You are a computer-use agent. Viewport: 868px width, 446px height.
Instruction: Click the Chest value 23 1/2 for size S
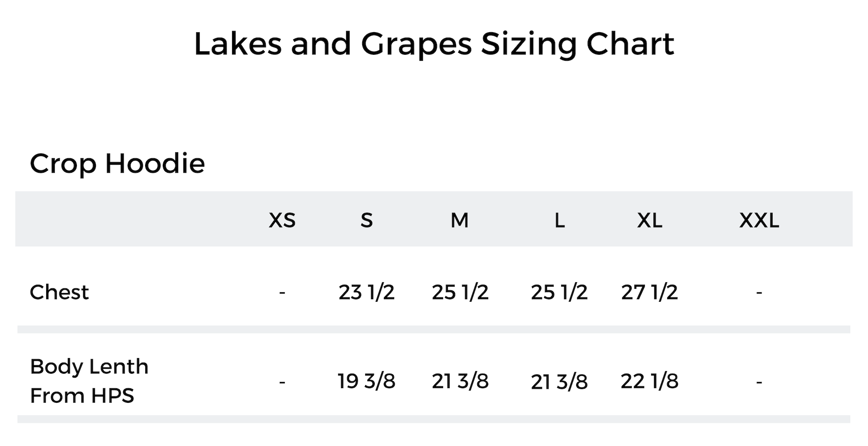pyautogui.click(x=367, y=292)
